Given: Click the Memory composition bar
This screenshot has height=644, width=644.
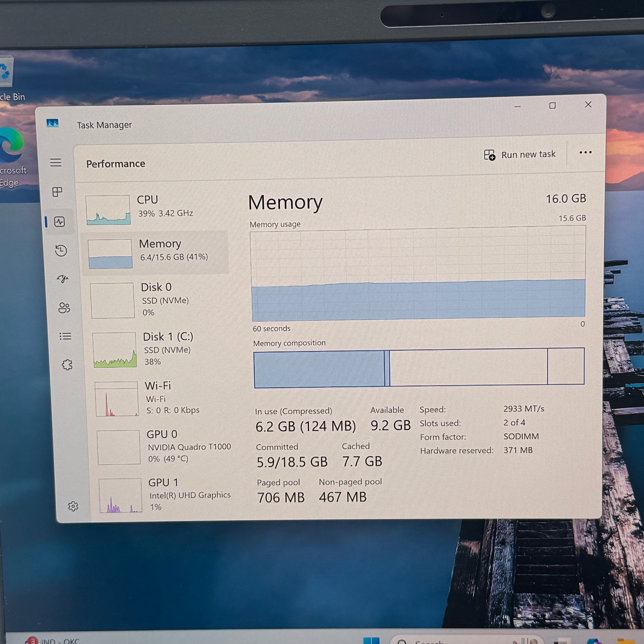Looking at the screenshot, I should pyautogui.click(x=419, y=368).
